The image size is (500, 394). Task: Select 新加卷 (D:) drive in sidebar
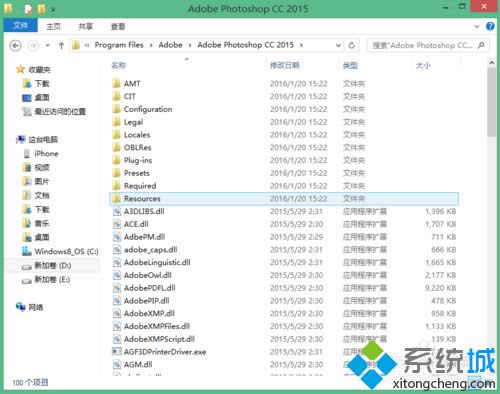[53, 266]
